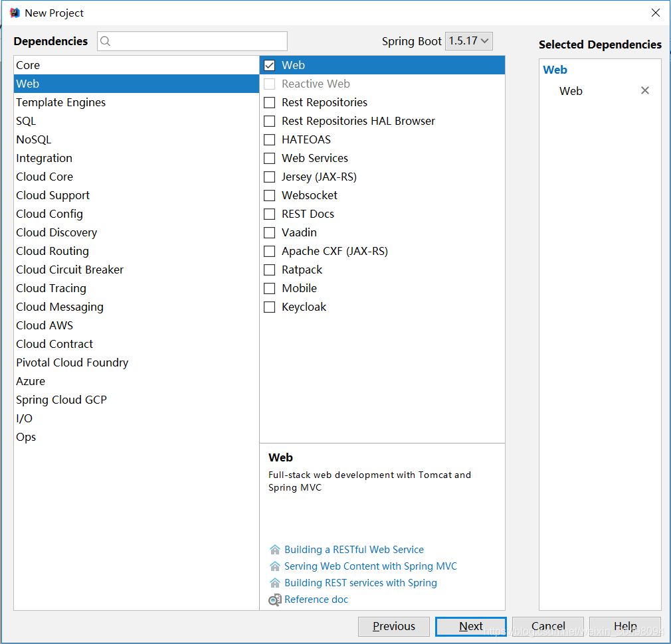The width and height of the screenshot is (671, 644).
Task: Click the house icon beside Building a RESTful Web Service
Action: click(275, 550)
